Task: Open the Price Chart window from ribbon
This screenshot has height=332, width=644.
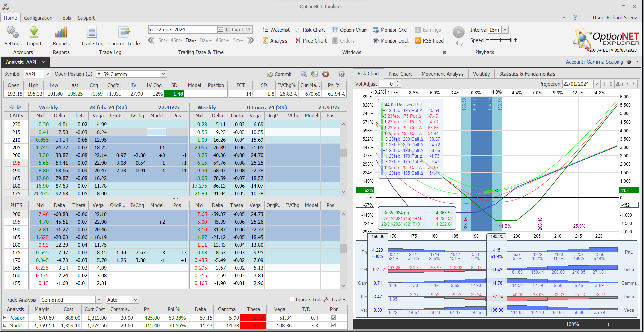Action: (311, 40)
